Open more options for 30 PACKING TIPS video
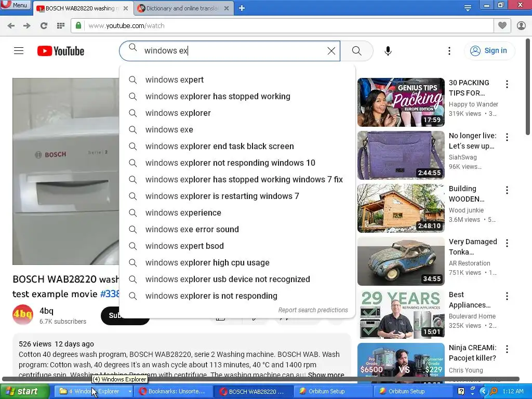The height and width of the screenshot is (399, 532). pos(507,84)
